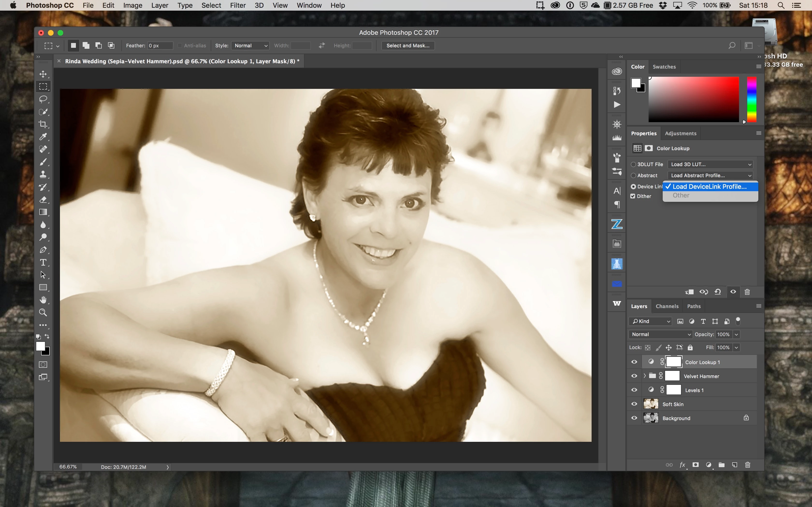Expand the Velvet Hammer layer group
The height and width of the screenshot is (507, 812).
point(645,376)
